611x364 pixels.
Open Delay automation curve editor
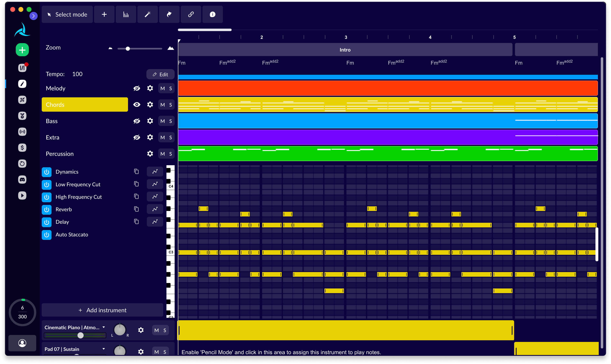155,221
